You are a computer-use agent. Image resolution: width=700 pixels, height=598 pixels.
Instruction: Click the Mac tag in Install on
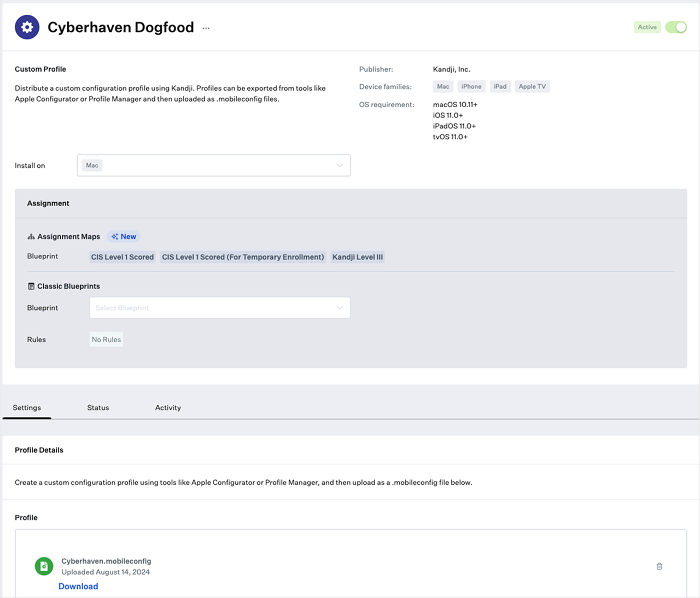[x=92, y=166]
